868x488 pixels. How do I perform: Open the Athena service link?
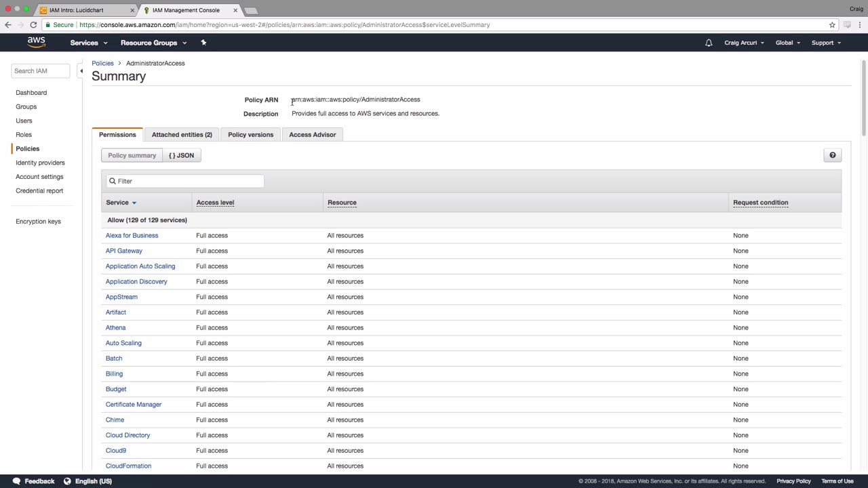(x=116, y=327)
